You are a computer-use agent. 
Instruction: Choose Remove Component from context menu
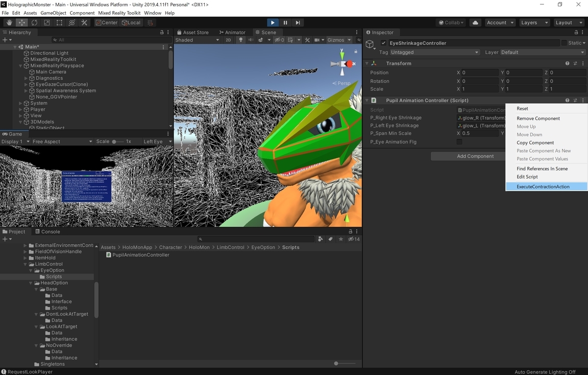tap(546, 118)
